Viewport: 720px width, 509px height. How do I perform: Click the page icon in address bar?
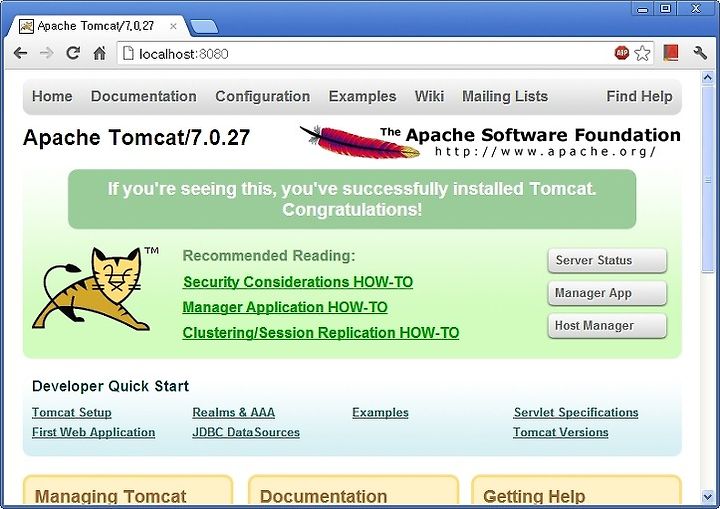[x=128, y=54]
